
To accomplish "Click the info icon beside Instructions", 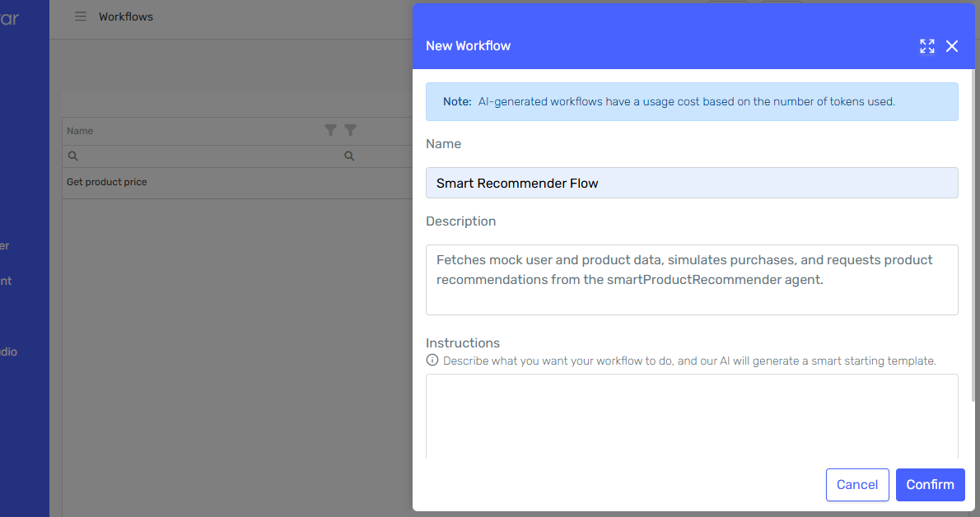I will coord(432,360).
